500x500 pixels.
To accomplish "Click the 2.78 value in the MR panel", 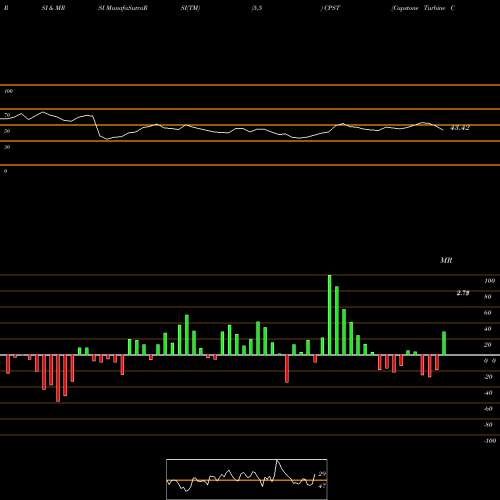I will (x=463, y=293).
